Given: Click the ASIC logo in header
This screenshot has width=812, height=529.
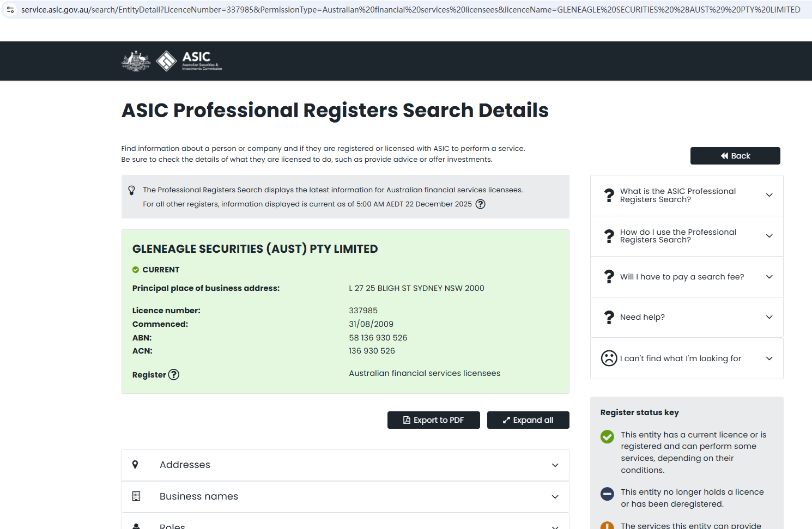Looking at the screenshot, I should 172,61.
